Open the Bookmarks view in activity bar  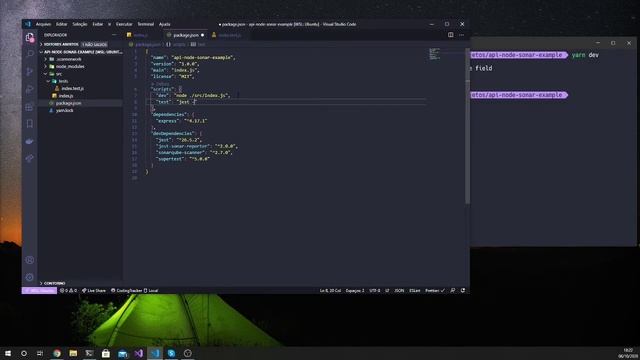pos(29,124)
